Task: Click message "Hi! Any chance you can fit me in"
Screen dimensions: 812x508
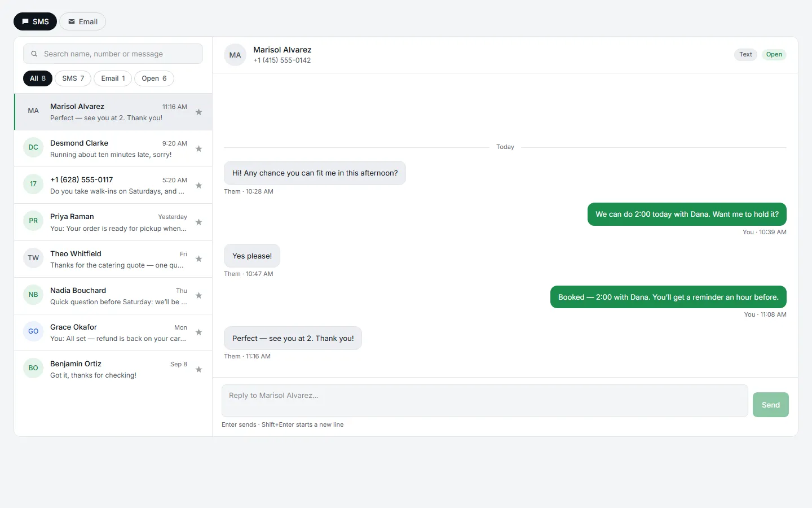Action: point(315,173)
